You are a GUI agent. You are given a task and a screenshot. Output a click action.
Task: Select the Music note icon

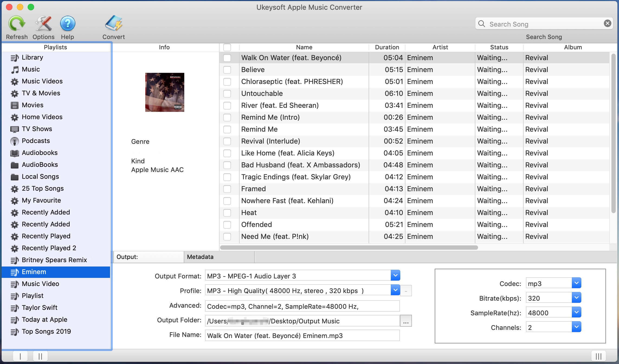click(x=15, y=70)
